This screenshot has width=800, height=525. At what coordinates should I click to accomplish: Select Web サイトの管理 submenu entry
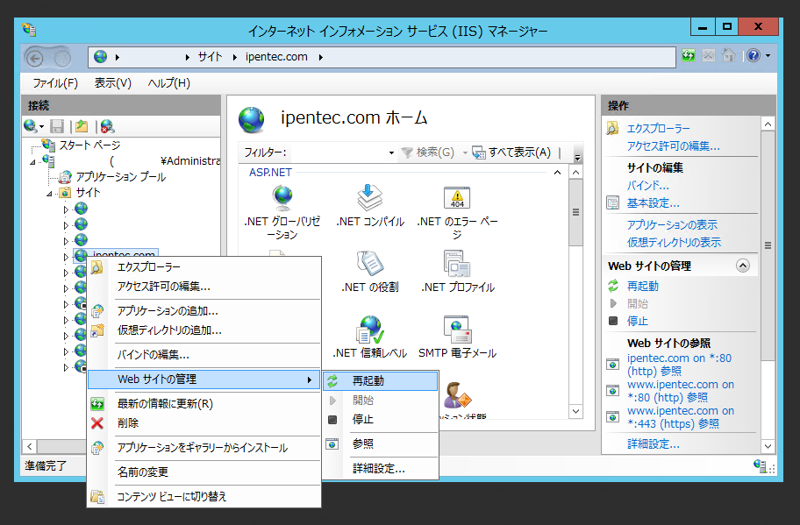click(x=204, y=379)
